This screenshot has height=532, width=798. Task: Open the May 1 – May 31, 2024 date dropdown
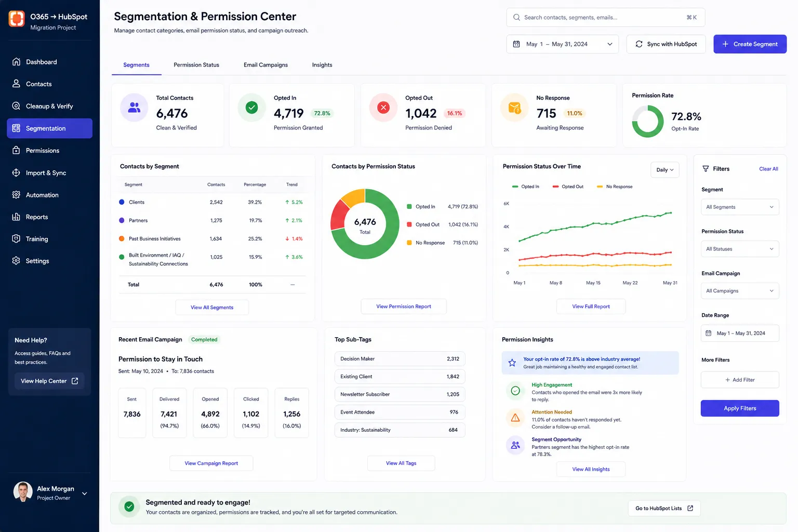(x=563, y=44)
